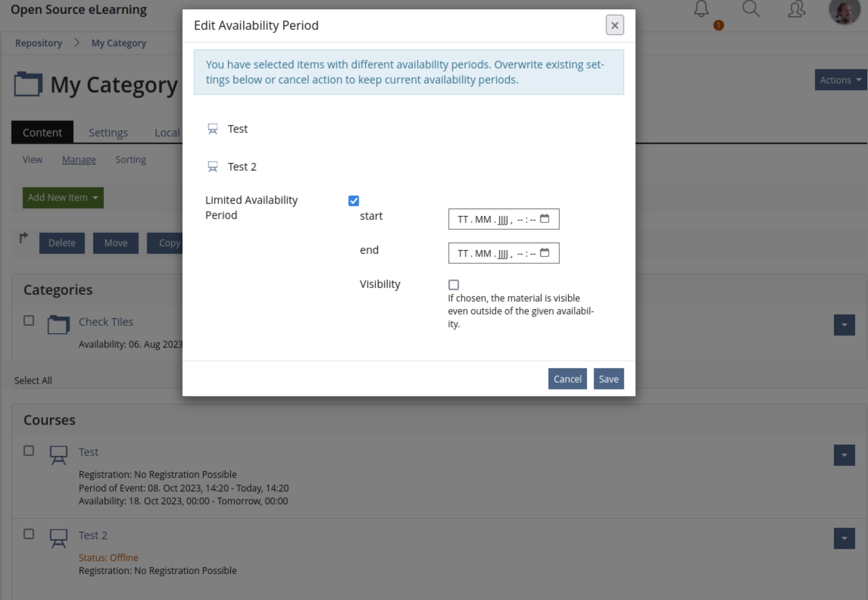The image size is (868, 600).
Task: Open the Actions dropdown
Action: coord(840,80)
